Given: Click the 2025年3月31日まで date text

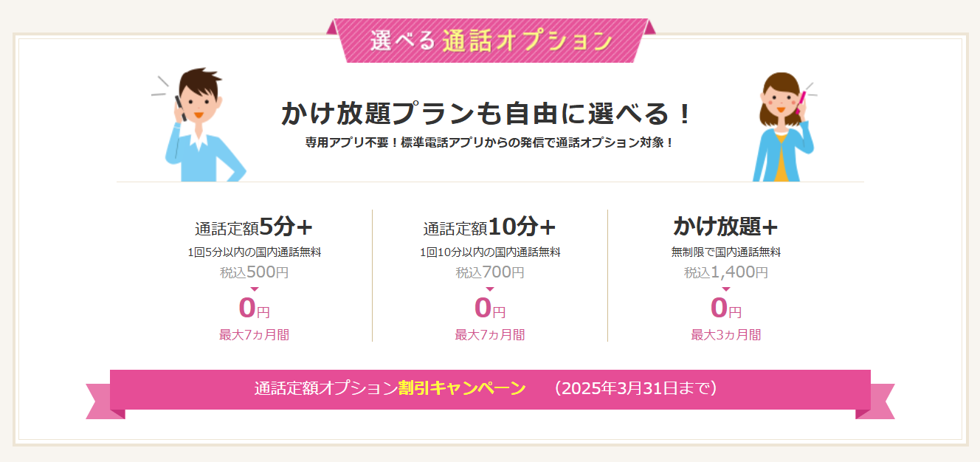Looking at the screenshot, I should (x=635, y=389).
